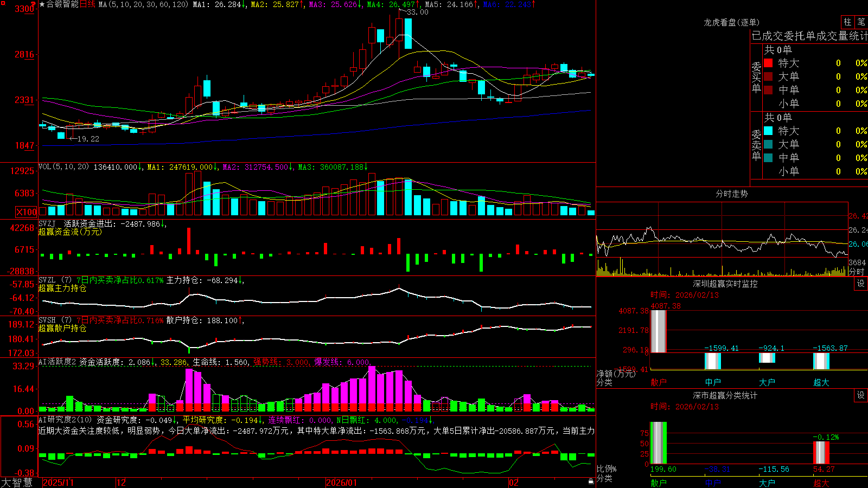Click the 大智慧 label at the bottom-left
868x488 pixels.
(17, 483)
